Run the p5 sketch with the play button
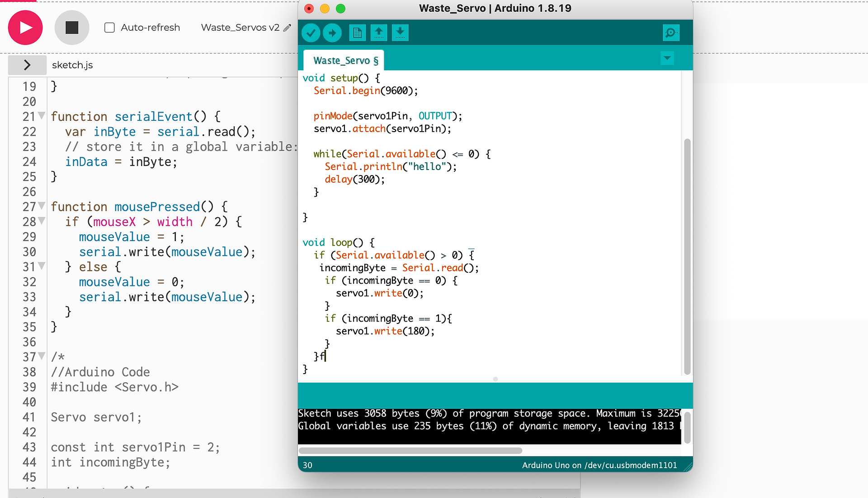Image resolution: width=868 pixels, height=498 pixels. pyautogui.click(x=25, y=28)
